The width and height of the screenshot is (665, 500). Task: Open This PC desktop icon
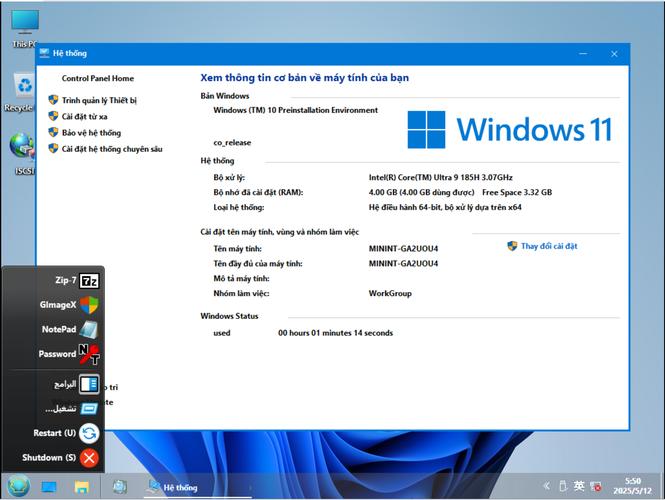tap(25, 29)
